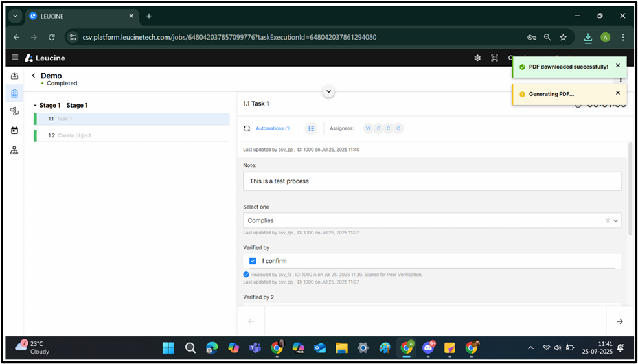This screenshot has height=364, width=638.
Task: Open the calendar icon in left sidebar
Action: (x=14, y=130)
